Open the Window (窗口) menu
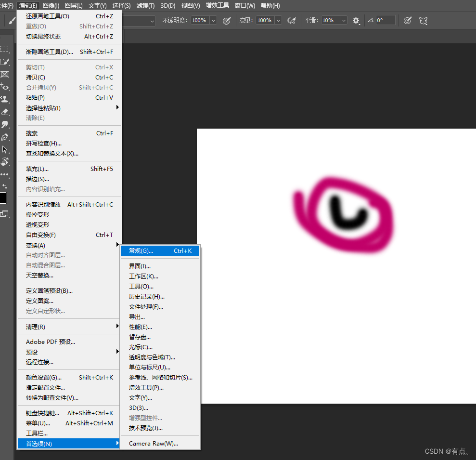Image resolution: width=476 pixels, height=460 pixels. point(245,5)
